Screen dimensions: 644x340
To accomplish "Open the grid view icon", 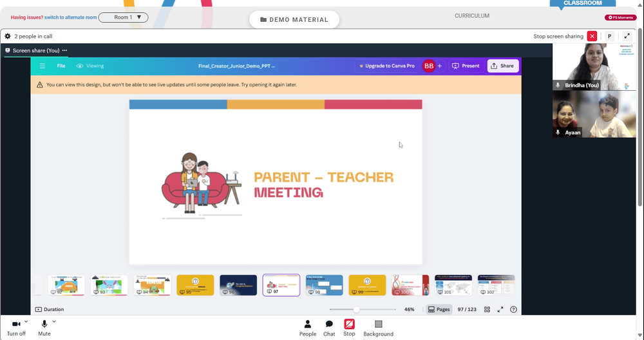I will click(487, 309).
